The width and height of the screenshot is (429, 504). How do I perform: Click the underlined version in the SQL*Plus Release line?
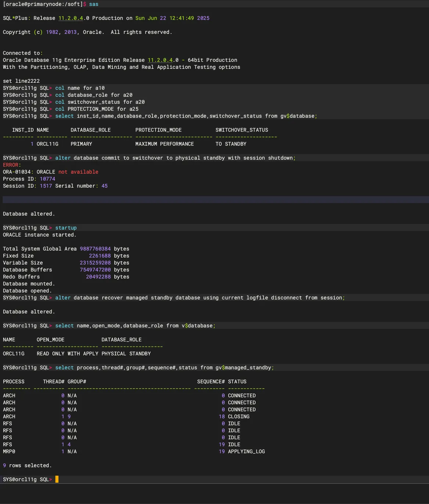71,18
